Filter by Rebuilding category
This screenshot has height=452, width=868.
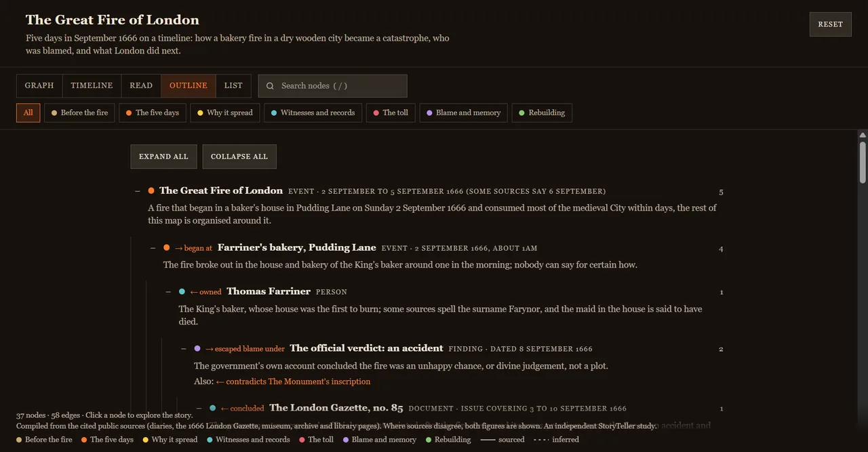(542, 112)
